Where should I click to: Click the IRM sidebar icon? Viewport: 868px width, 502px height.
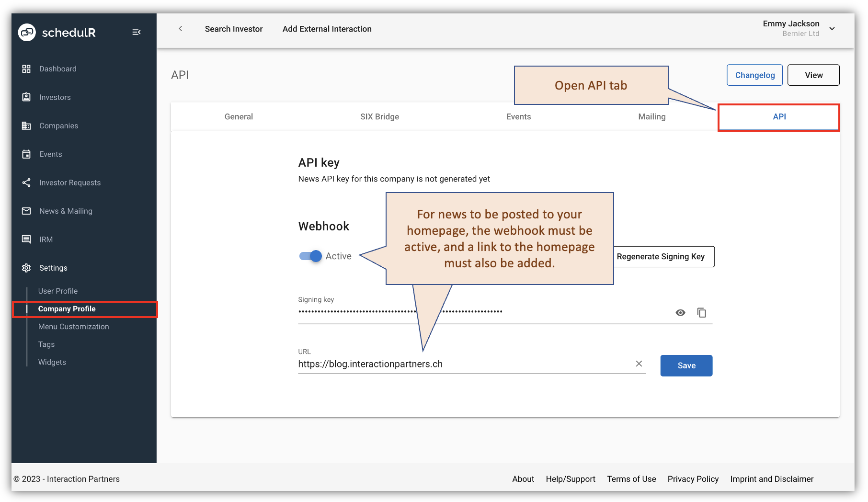tap(26, 239)
